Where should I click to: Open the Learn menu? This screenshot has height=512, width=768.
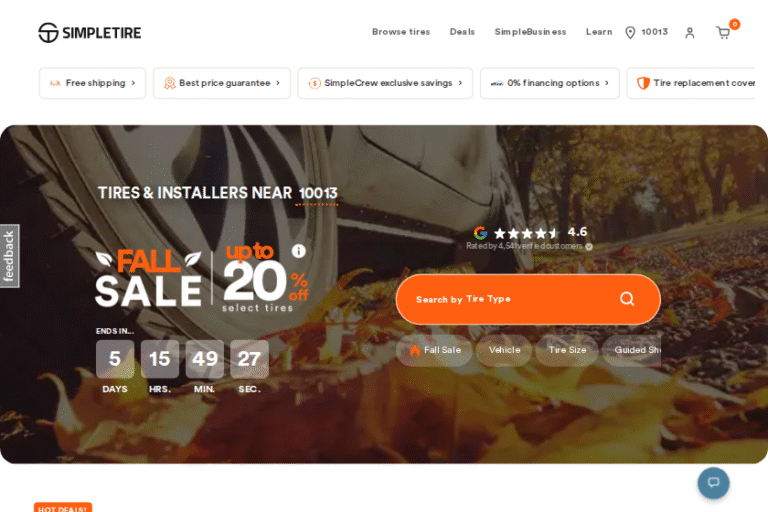[x=599, y=32]
